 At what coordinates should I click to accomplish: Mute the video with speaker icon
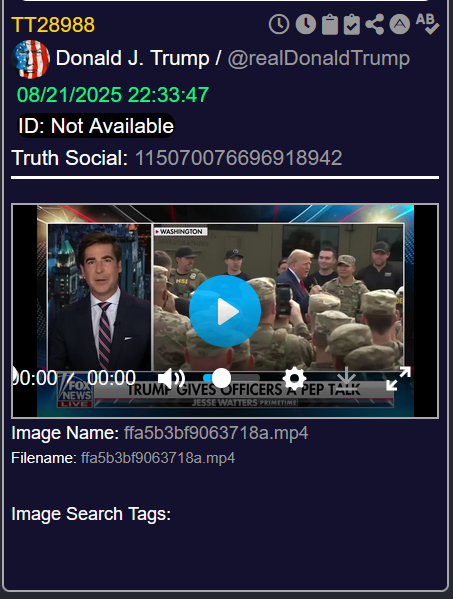point(171,378)
